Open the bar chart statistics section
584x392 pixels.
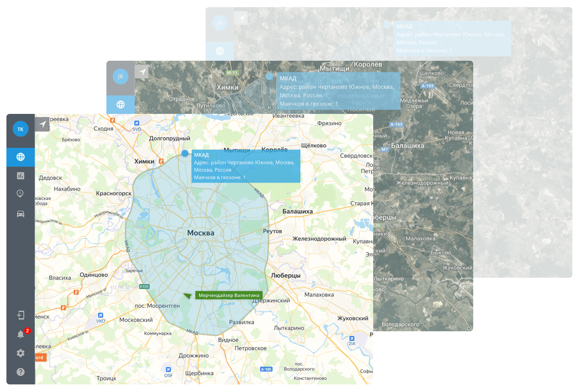pos(20,176)
